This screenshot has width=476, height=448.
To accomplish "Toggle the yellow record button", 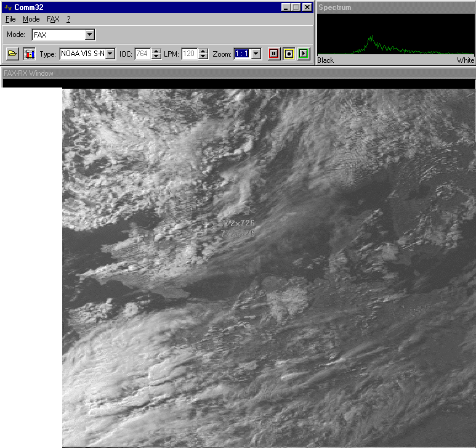I will (x=288, y=54).
